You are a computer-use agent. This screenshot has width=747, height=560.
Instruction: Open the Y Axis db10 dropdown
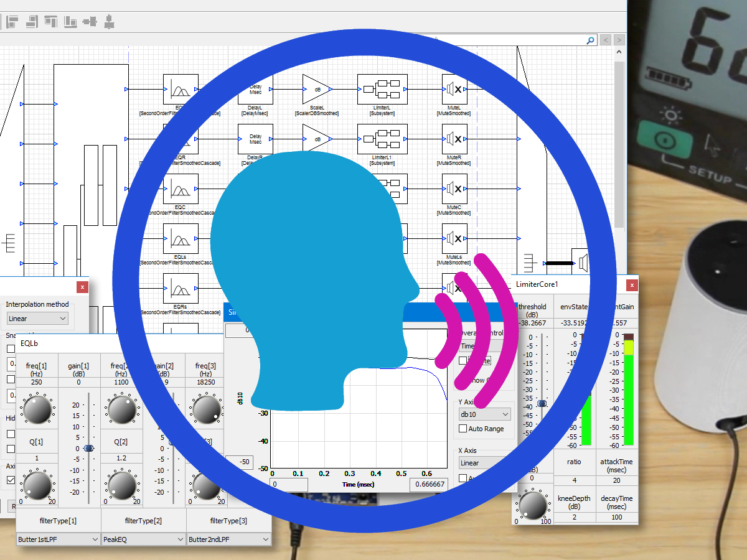484,414
